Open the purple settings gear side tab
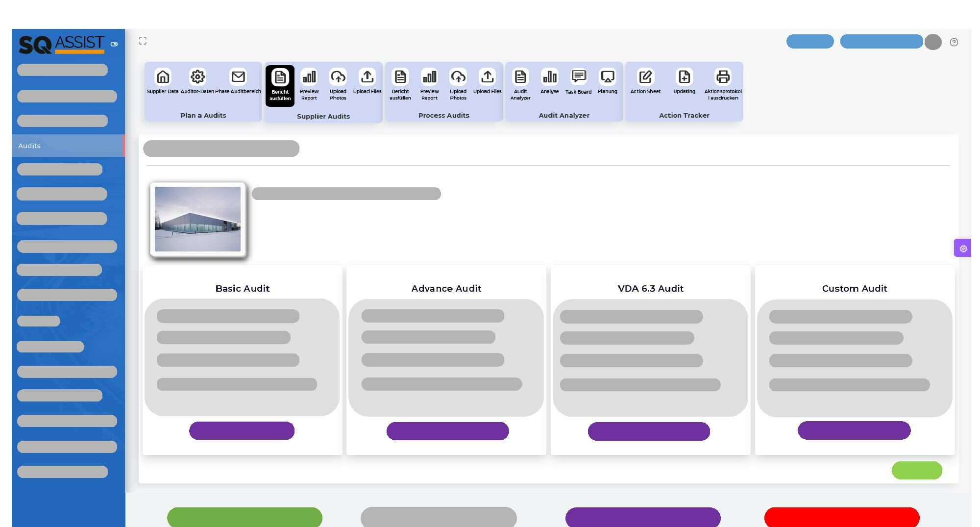The height and width of the screenshot is (527, 980). coord(963,248)
